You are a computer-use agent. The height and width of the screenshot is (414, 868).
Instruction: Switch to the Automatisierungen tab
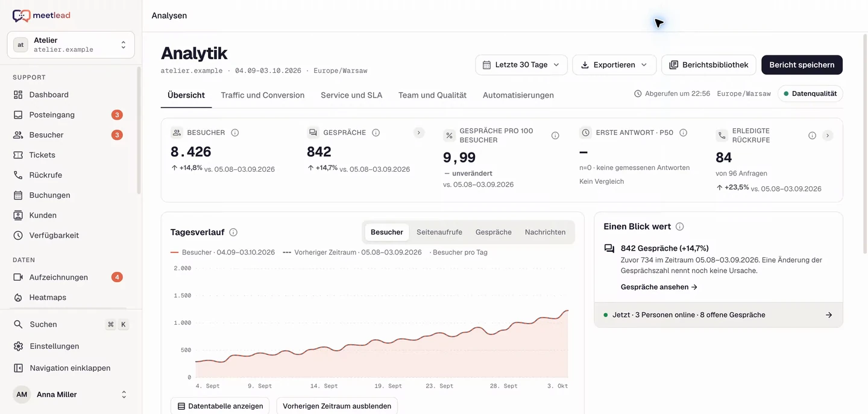pyautogui.click(x=518, y=95)
